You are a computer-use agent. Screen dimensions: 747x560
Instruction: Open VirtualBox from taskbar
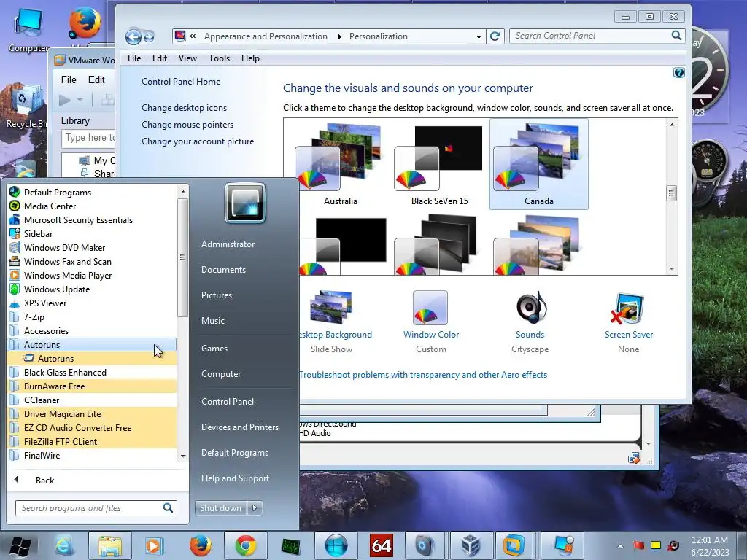pos(470,545)
